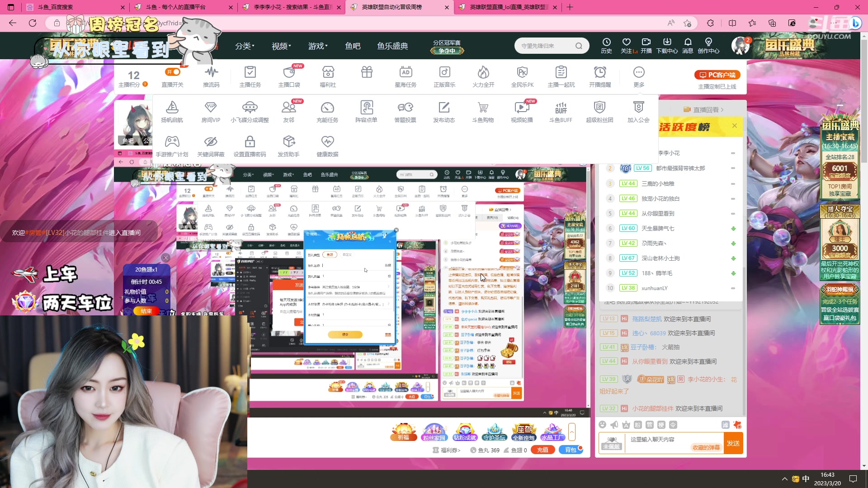The height and width of the screenshot is (488, 868).
Task: Open the 鱼乐盛典 nav item
Action: point(392,46)
